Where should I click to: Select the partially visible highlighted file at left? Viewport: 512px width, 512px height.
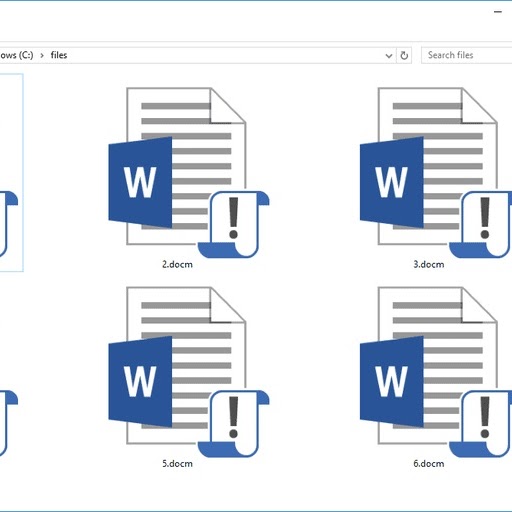pyautogui.click(x=11, y=173)
